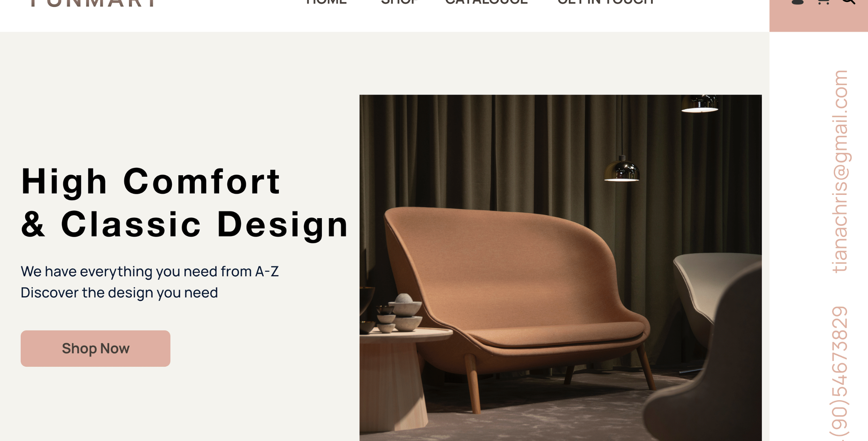Open the user account icon
Screen dimensions: 868x441
[797, 2]
